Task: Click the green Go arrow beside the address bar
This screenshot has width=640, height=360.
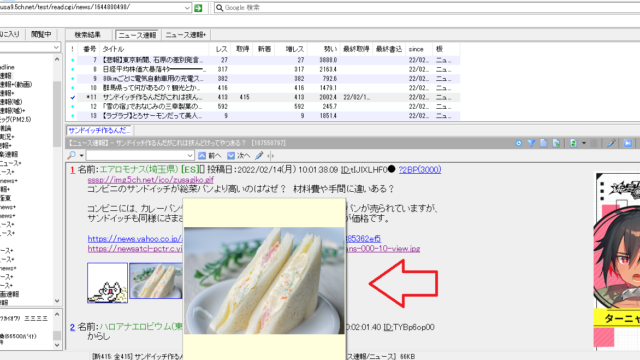Action: tap(198, 8)
